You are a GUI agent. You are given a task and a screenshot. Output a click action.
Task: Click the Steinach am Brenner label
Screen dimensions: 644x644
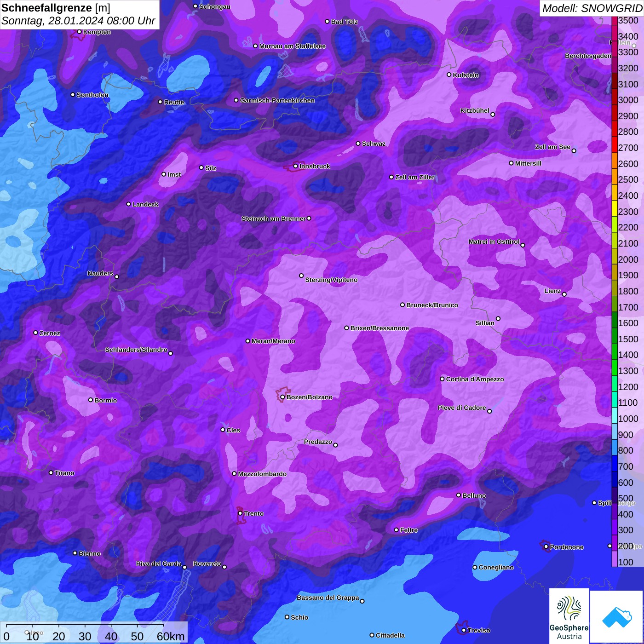[274, 218]
